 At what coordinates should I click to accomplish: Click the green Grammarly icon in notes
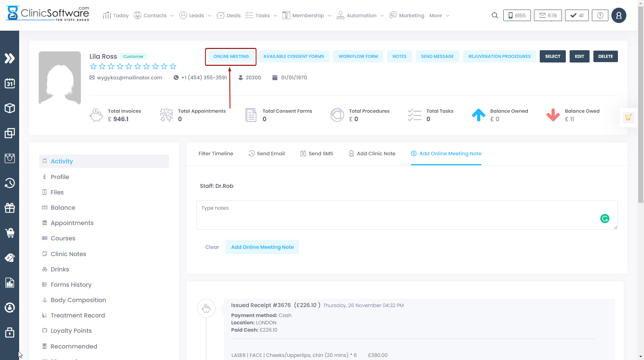(x=605, y=219)
